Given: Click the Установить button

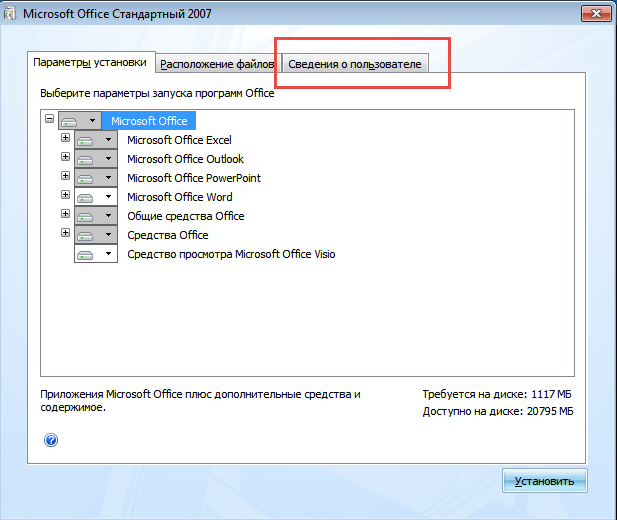Looking at the screenshot, I should click(544, 481).
